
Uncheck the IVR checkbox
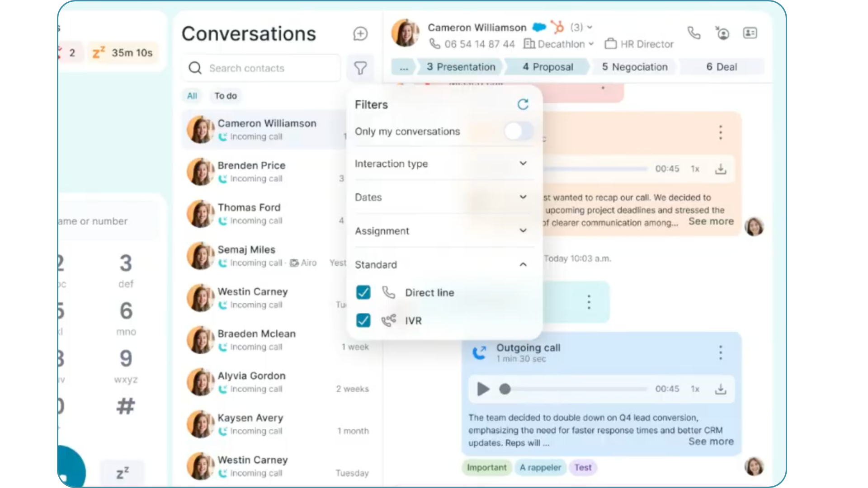click(363, 320)
